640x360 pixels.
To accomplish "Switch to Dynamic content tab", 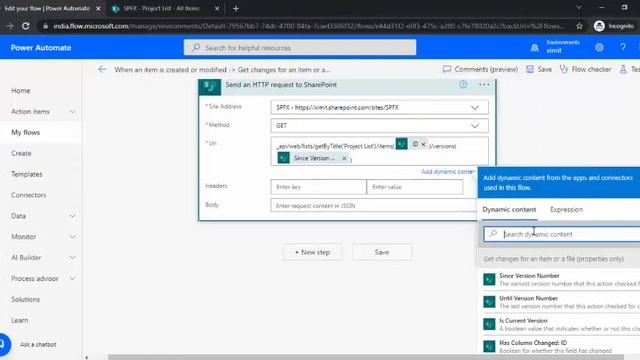I will click(509, 209).
